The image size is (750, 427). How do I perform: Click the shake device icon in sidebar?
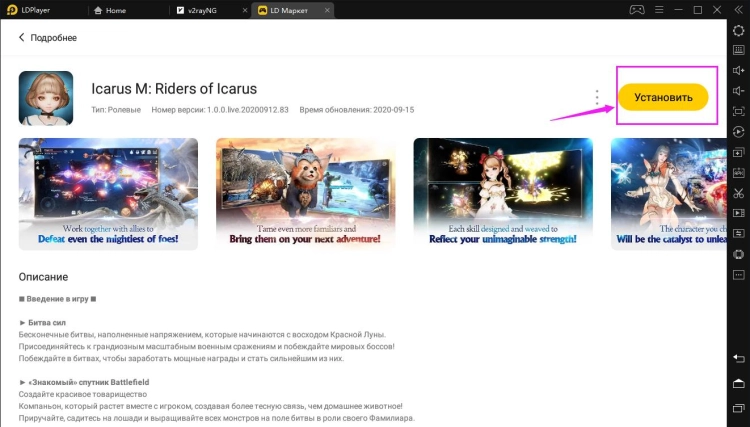coord(739,254)
